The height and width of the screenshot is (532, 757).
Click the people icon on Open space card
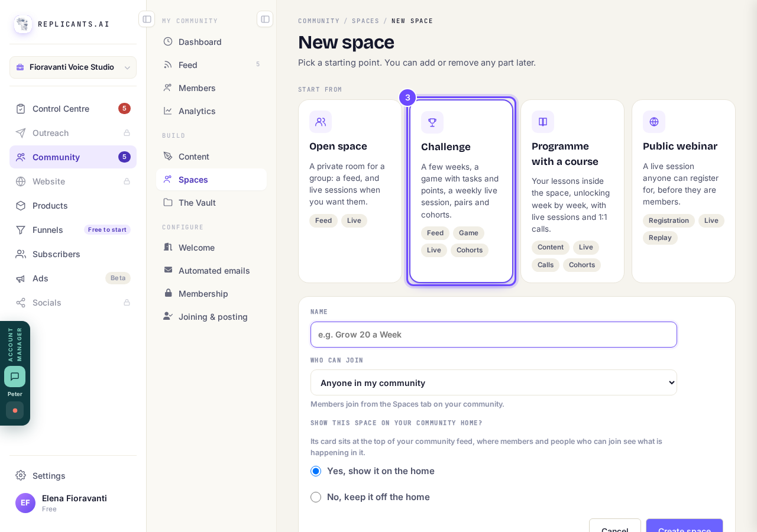321,122
